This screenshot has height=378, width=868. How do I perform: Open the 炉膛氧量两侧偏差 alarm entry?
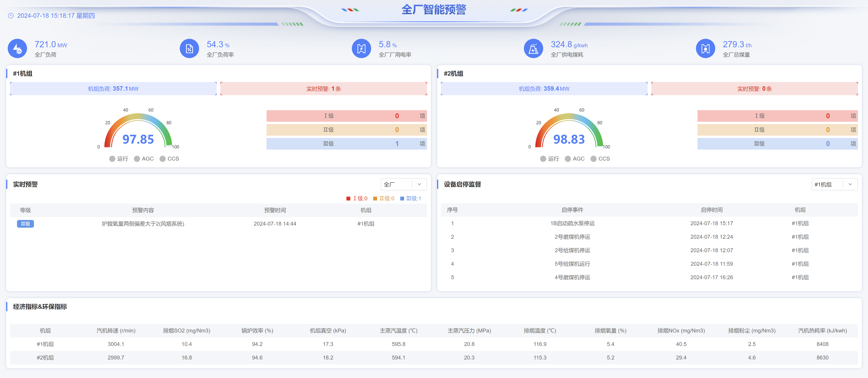(x=143, y=224)
